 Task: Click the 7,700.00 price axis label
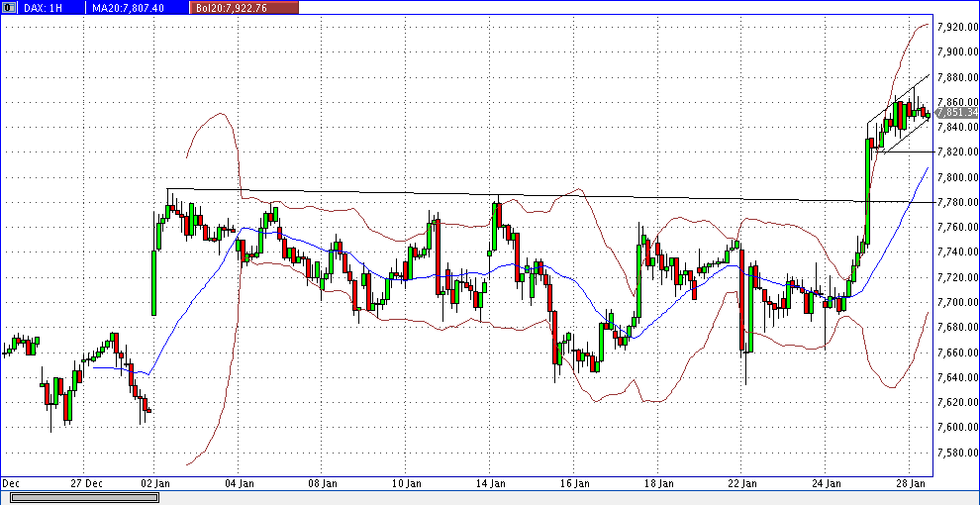[957, 302]
